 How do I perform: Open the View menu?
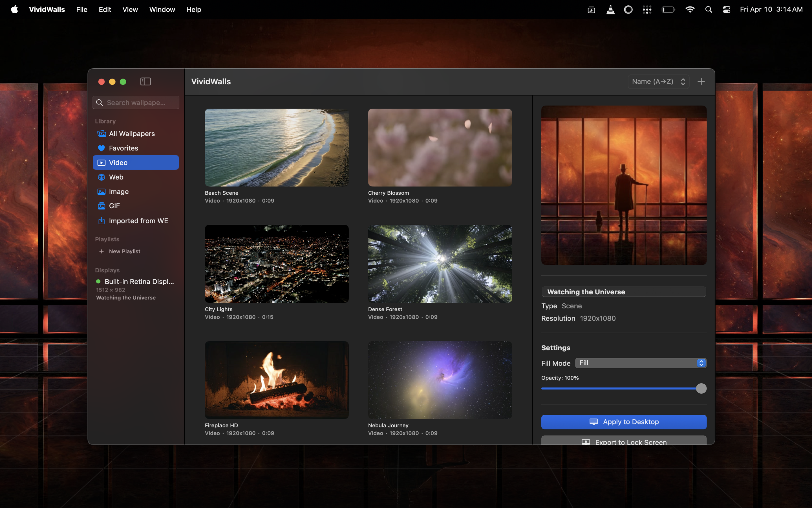pos(130,9)
